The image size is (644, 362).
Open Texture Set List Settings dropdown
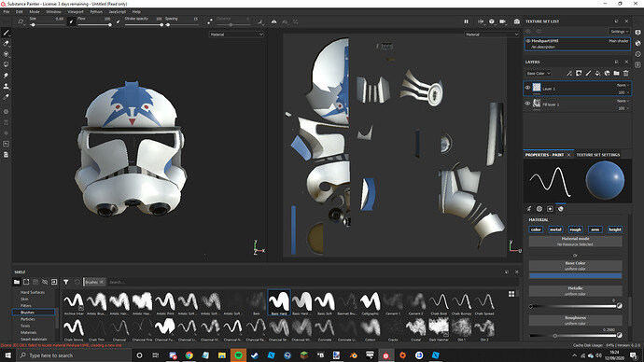619,32
